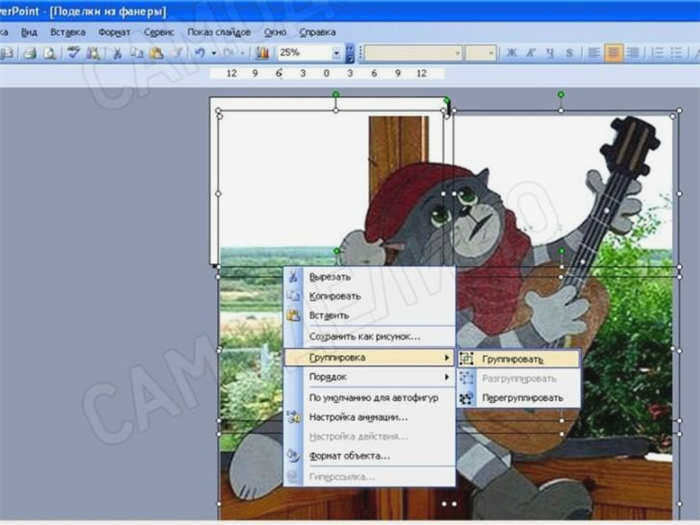Toggle numbered list
Screen dimensions: 700x525
click(x=657, y=53)
